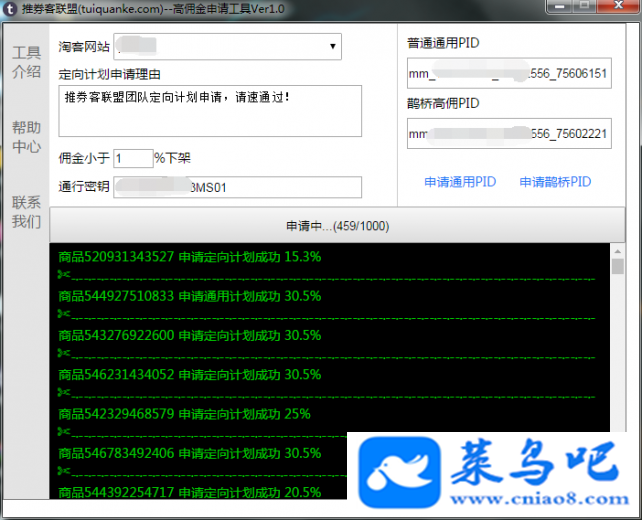Select log line 商品546783492406 30.5%
642x520 pixels.
pos(190,453)
